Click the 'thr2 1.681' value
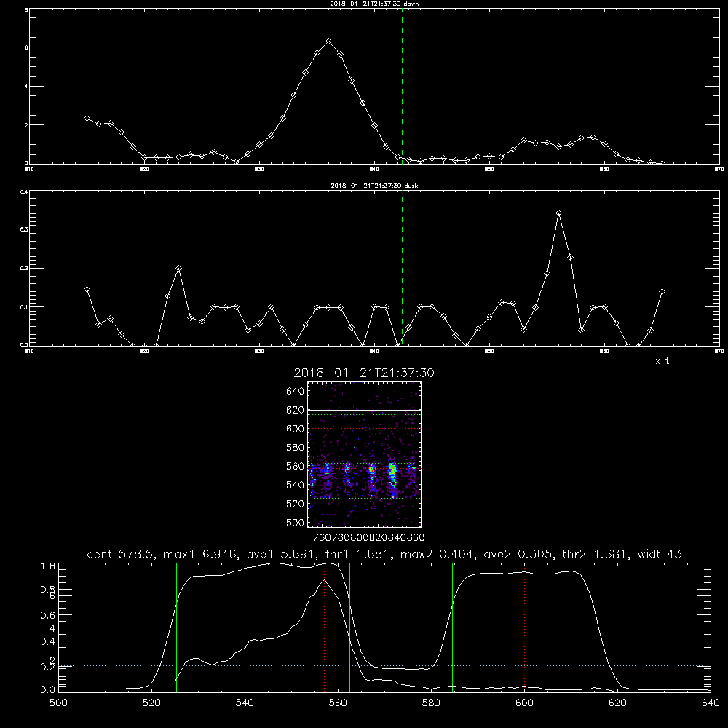728x728 pixels. click(594, 554)
